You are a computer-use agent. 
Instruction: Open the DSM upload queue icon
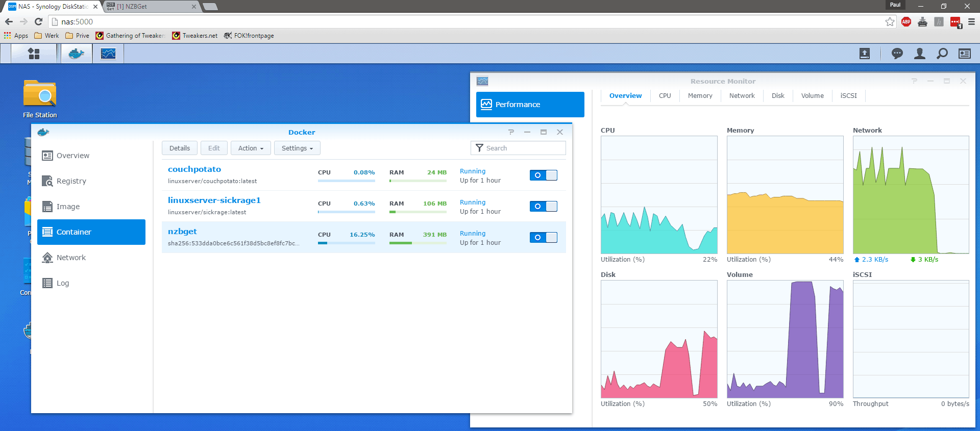click(x=865, y=54)
